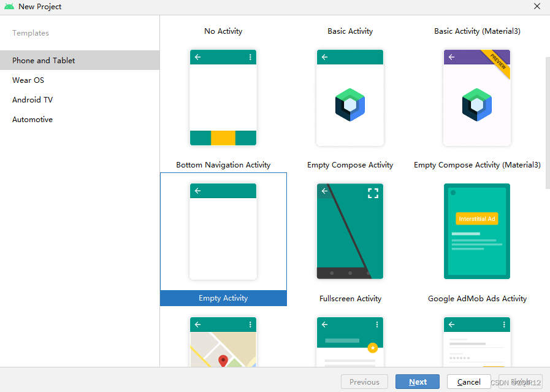Click the "Basic Activity (Material3)" label
This screenshot has height=392, width=550.
[x=477, y=31]
